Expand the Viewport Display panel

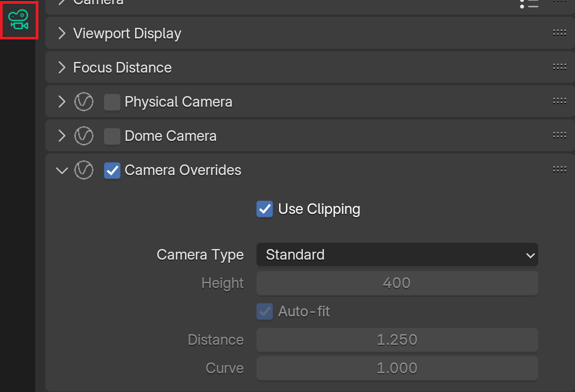tap(62, 34)
